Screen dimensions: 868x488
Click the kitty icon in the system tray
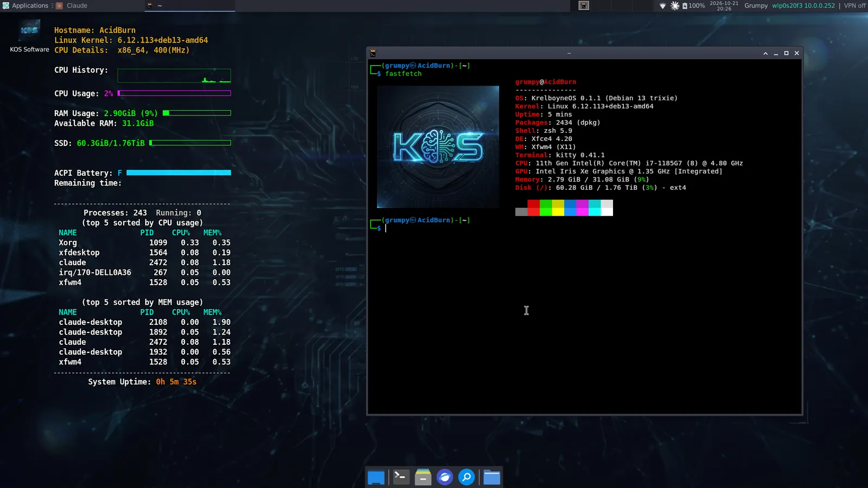584,5
